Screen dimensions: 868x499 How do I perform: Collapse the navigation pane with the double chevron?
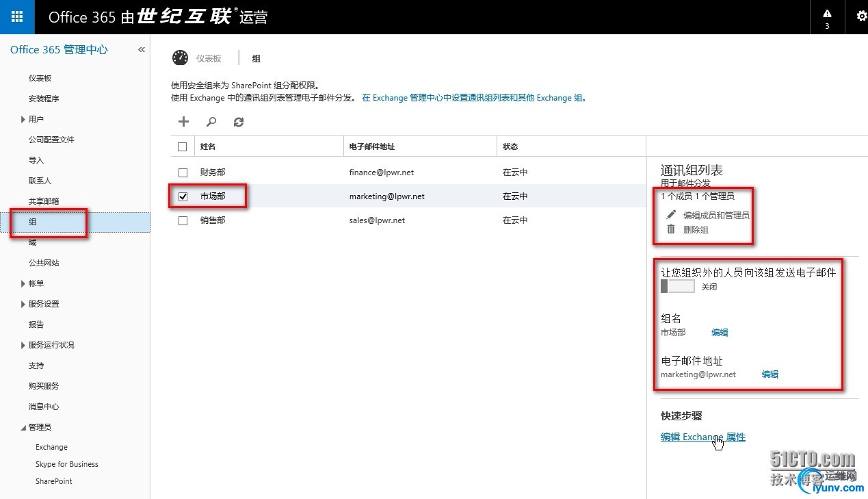coord(142,49)
